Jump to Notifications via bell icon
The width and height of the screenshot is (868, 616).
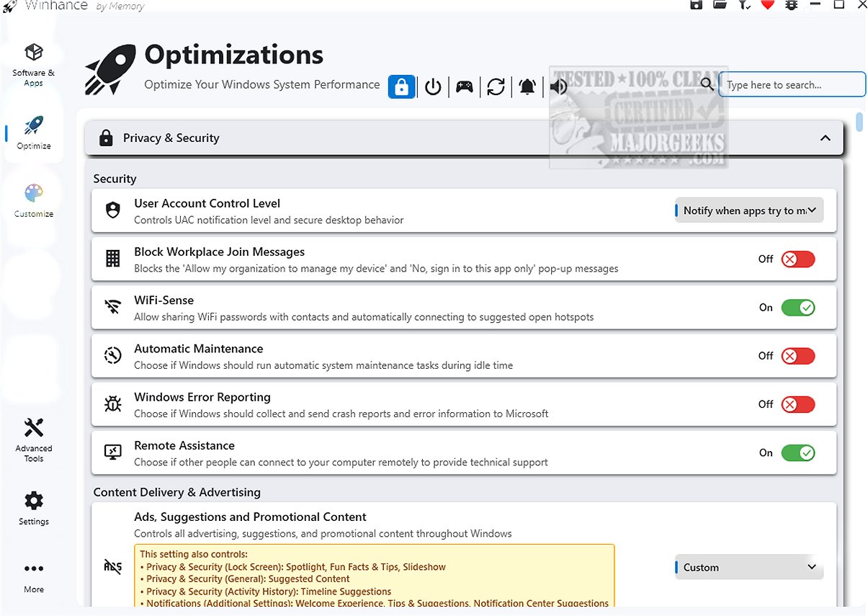tap(527, 87)
